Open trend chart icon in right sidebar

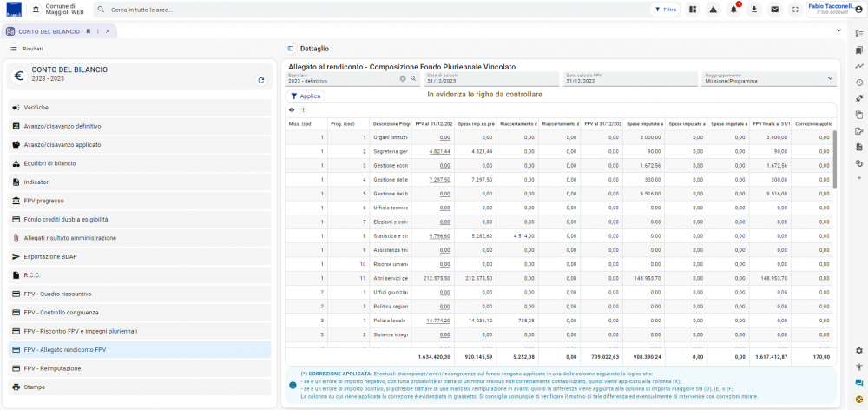[x=859, y=67]
